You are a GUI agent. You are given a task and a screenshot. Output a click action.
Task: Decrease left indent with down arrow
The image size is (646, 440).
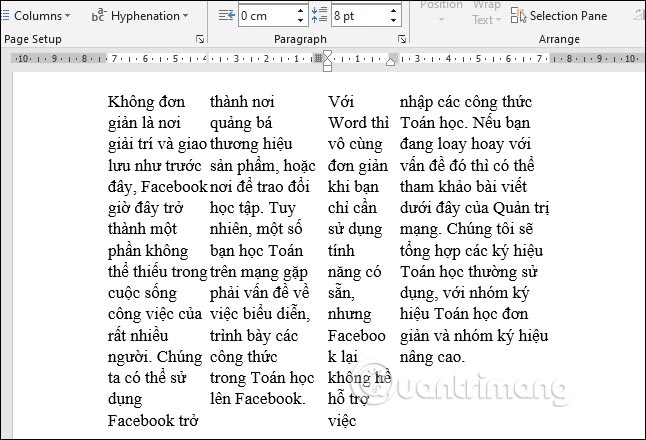point(301,20)
